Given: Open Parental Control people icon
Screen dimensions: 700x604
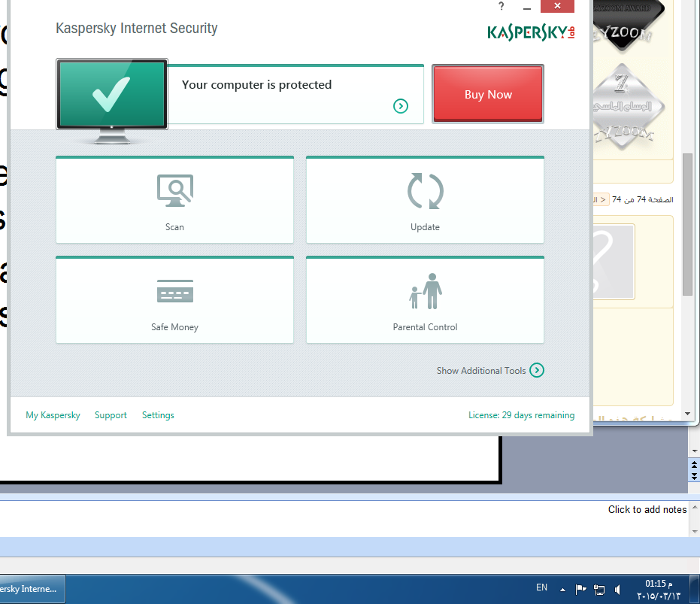Looking at the screenshot, I should coord(425,291).
